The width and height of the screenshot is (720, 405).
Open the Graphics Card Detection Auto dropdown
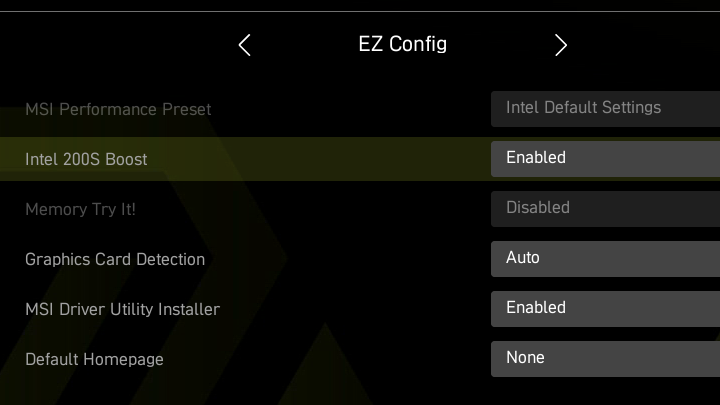[605, 258]
